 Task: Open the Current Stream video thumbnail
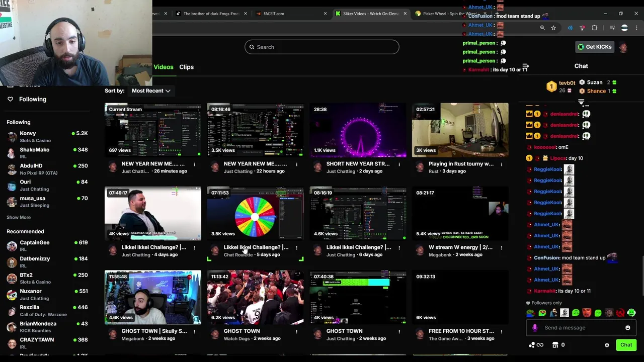coord(153,130)
